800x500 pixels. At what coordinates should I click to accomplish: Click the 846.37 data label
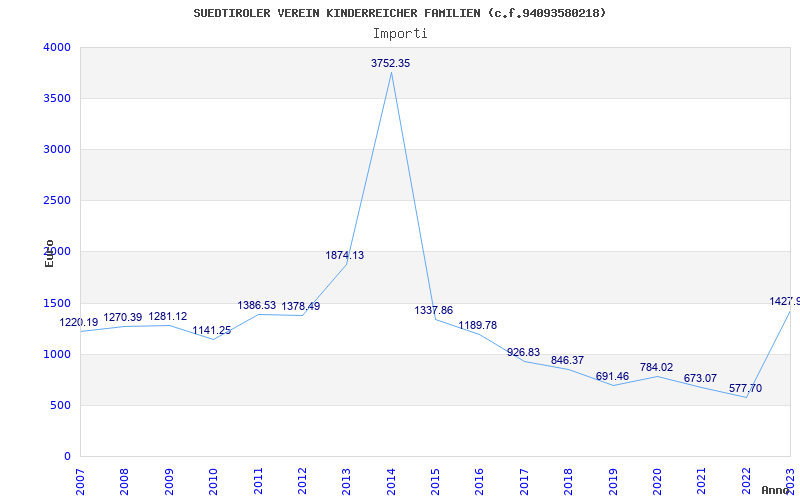pyautogui.click(x=567, y=360)
